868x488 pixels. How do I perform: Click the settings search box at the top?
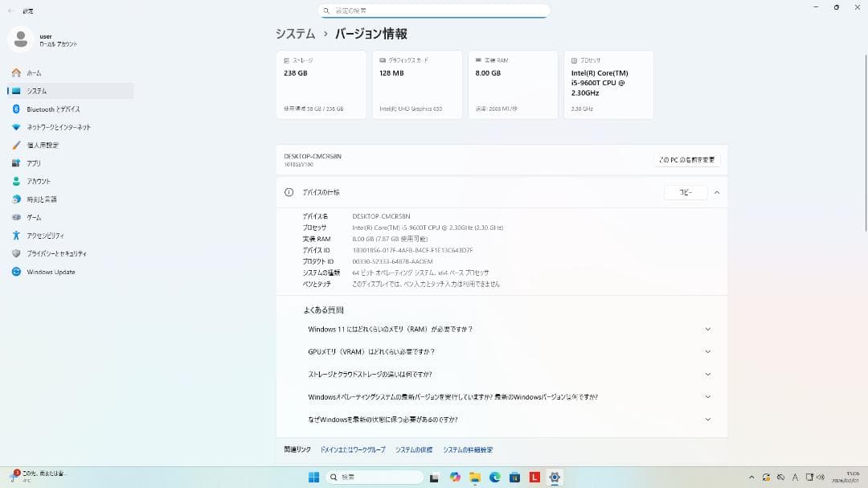434,10
